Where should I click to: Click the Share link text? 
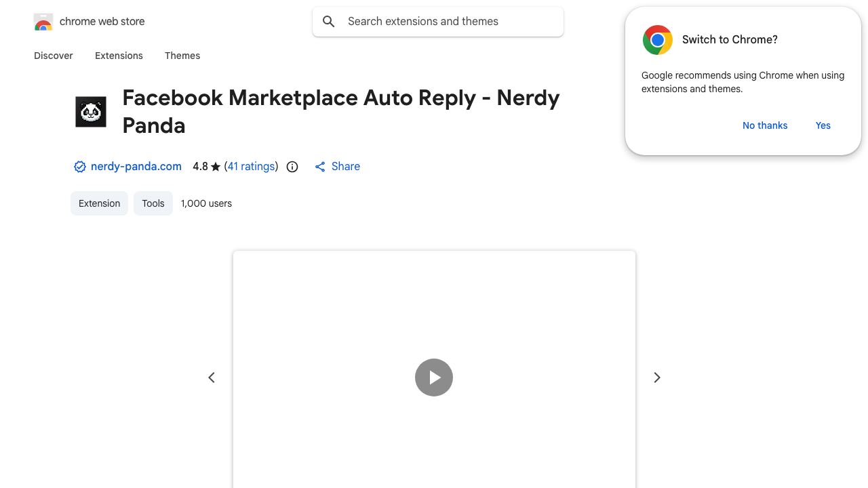click(x=346, y=167)
